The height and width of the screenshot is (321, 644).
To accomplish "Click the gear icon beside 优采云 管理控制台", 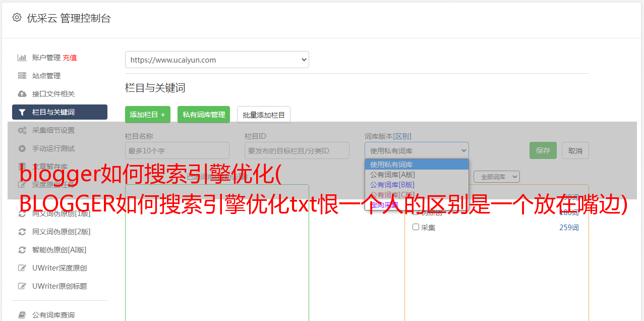I will click(x=17, y=18).
